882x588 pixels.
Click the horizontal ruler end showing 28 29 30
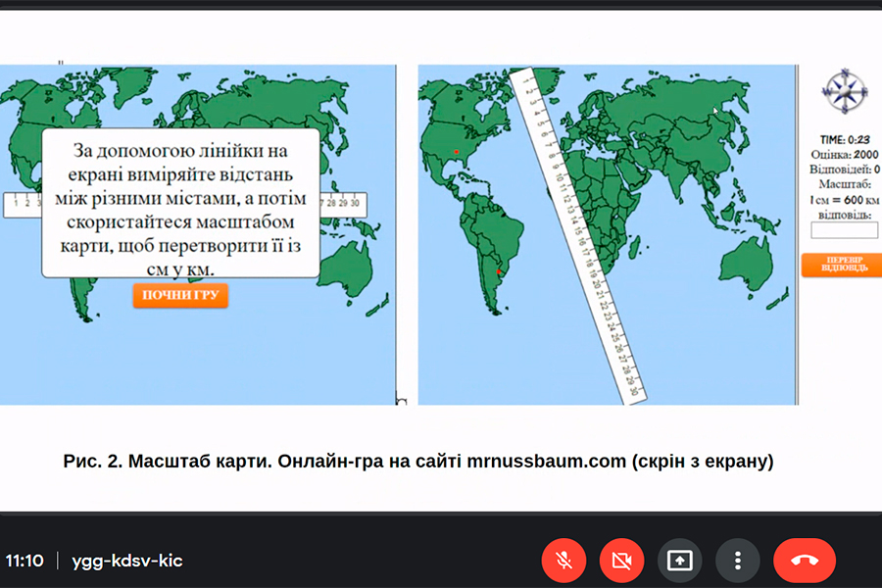(341, 203)
